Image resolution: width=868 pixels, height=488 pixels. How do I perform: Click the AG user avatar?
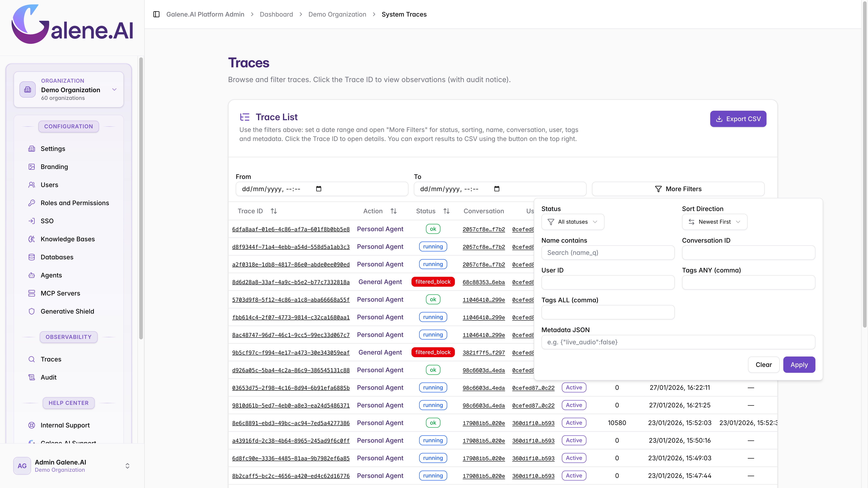pos(22,466)
